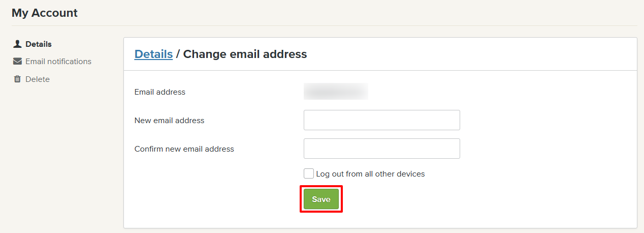Select Delete in the account sidebar
The width and height of the screenshot is (644, 233).
click(x=38, y=79)
